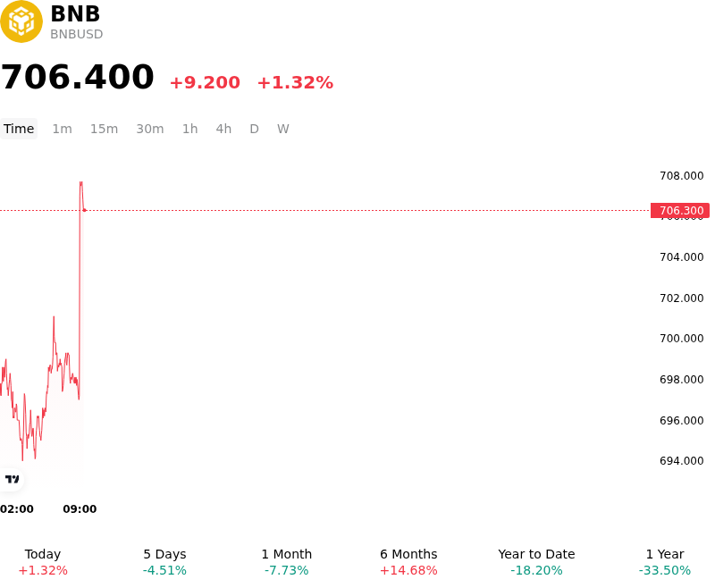Choose the Year to Date range
Viewport: 715px width, 588px height.
tap(536, 562)
